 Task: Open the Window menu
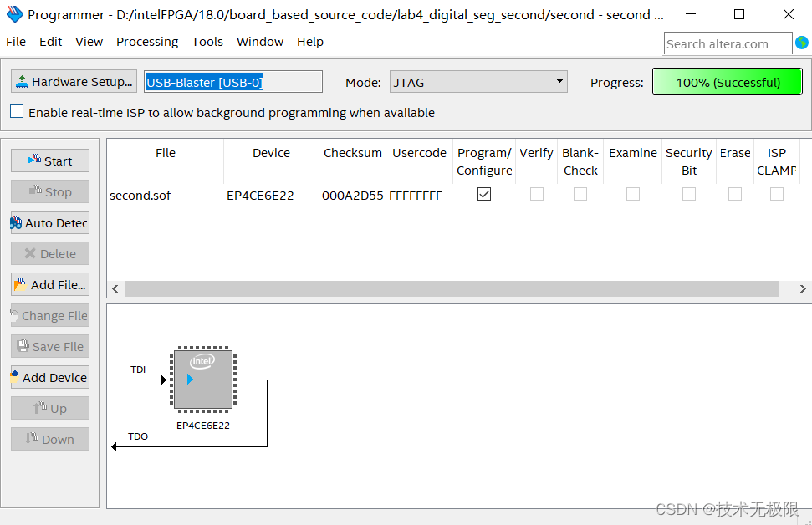pos(260,42)
